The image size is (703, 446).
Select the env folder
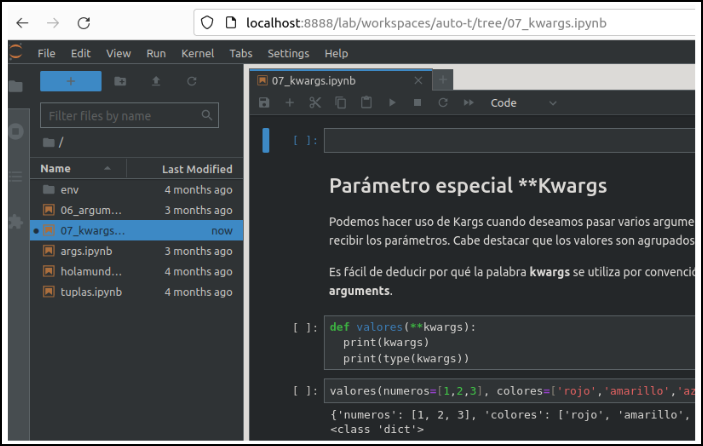pos(137,190)
